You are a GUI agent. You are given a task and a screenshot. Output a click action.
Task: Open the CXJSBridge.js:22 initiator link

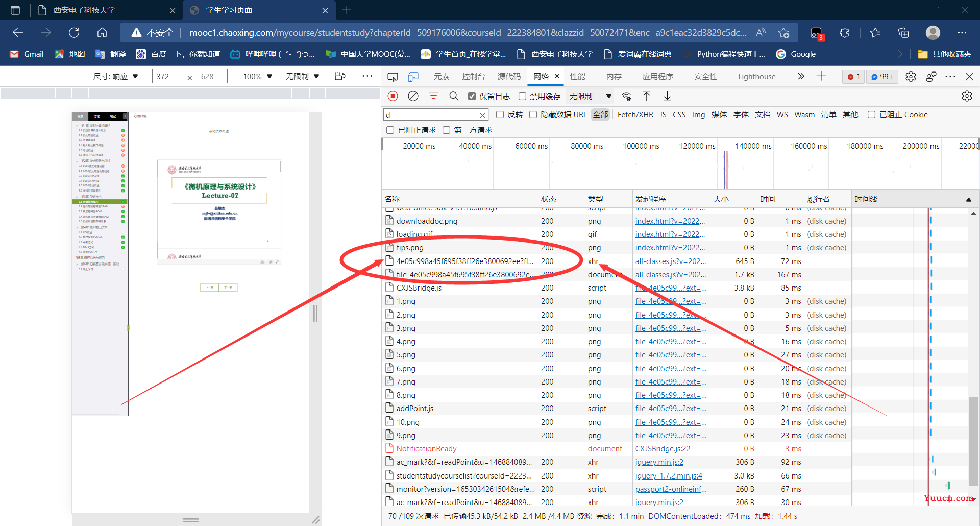tap(663, 449)
